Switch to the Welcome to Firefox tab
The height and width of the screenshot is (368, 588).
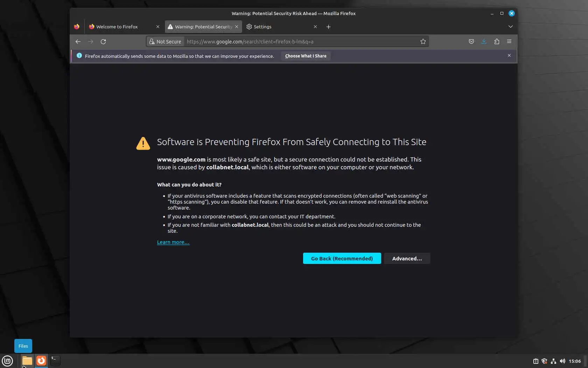click(124, 27)
